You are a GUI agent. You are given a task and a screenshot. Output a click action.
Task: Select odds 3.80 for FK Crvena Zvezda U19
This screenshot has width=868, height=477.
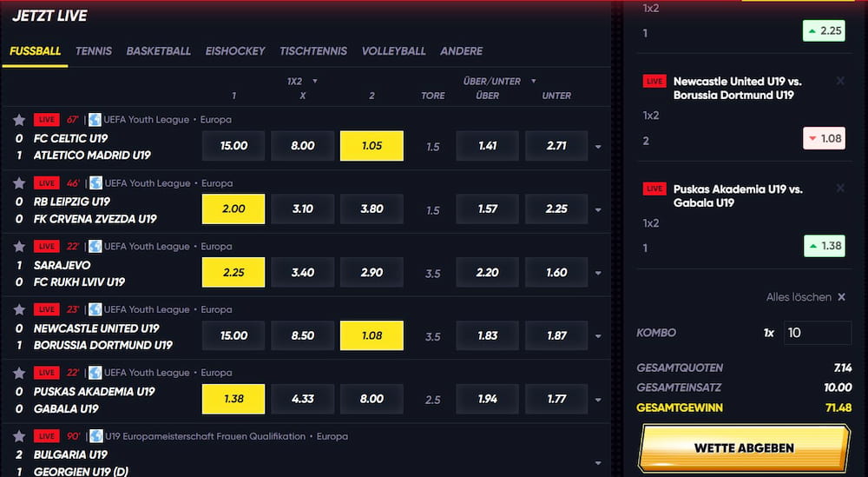click(372, 209)
